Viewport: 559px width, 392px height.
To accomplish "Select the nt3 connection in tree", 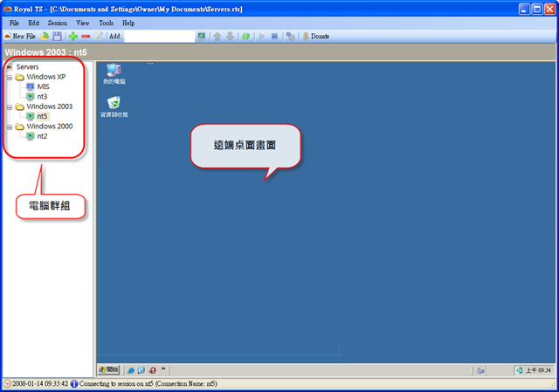I will pyautogui.click(x=42, y=96).
